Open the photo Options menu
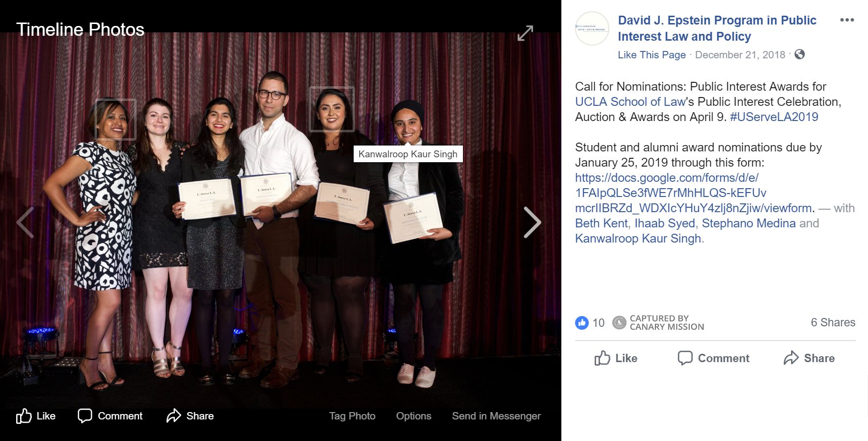868x441 pixels. (413, 416)
